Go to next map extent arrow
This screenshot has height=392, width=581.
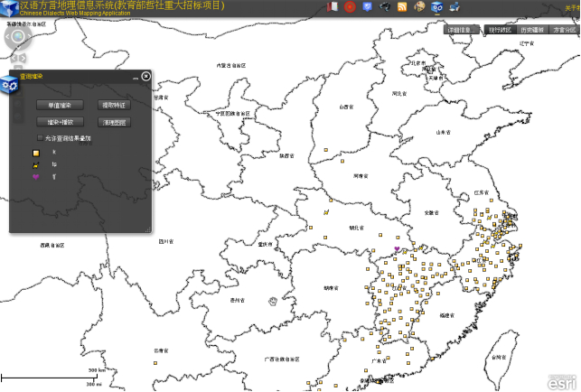click(23, 58)
